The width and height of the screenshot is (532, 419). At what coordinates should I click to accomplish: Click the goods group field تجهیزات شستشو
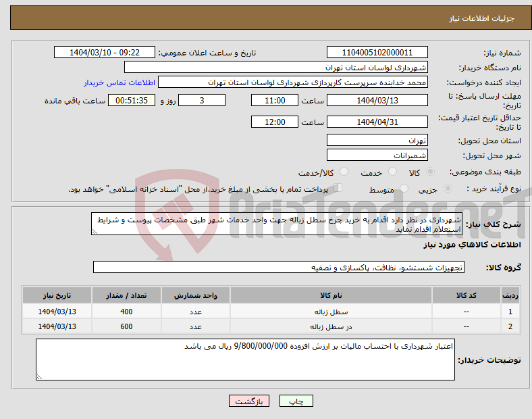[279, 267]
